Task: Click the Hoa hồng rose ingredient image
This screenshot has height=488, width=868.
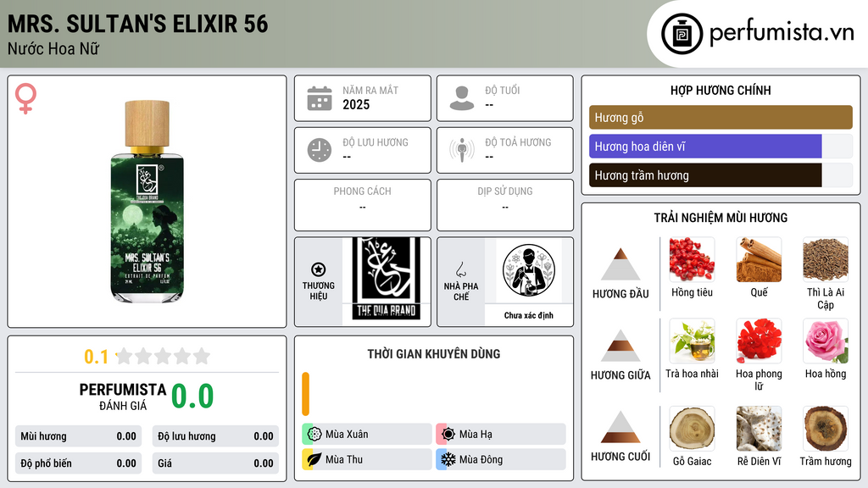Action: click(x=826, y=341)
